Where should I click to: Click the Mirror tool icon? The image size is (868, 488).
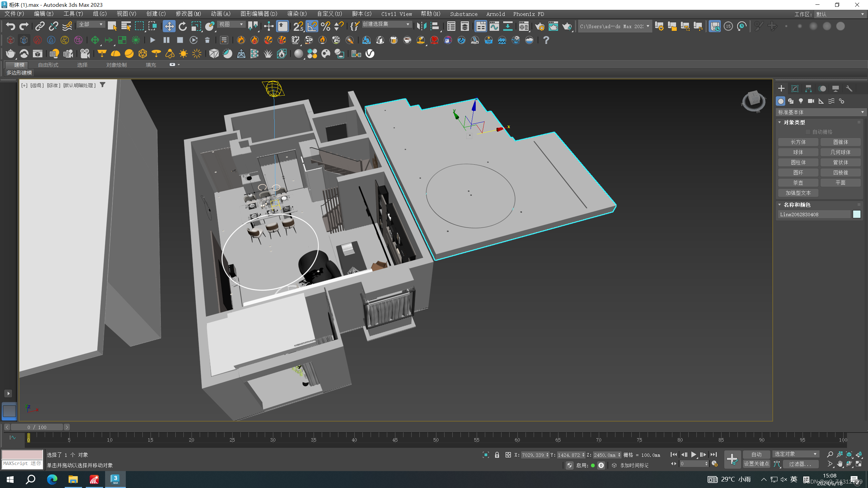point(421,26)
